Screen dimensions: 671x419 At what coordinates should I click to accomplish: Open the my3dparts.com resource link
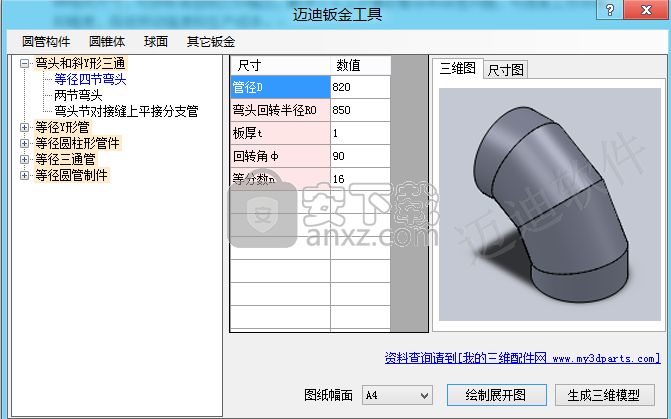click(522, 358)
